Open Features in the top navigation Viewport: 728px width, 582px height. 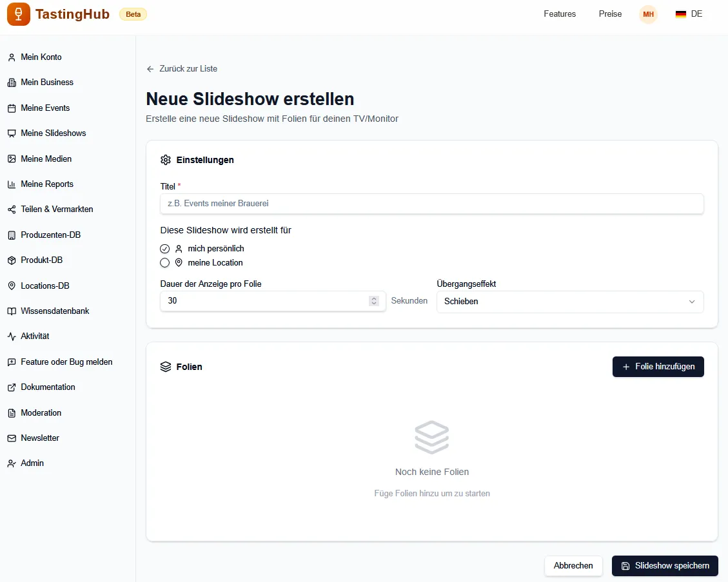[559, 14]
